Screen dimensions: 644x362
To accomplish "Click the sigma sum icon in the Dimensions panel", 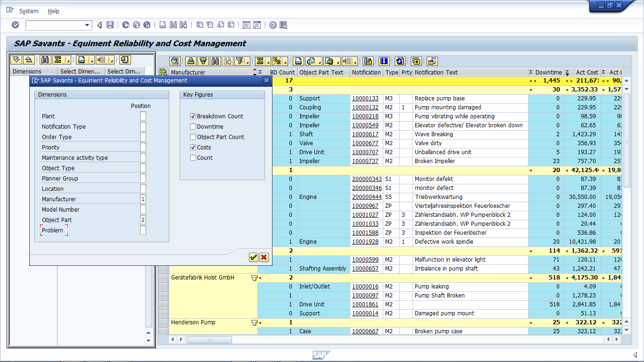I will tap(58, 60).
